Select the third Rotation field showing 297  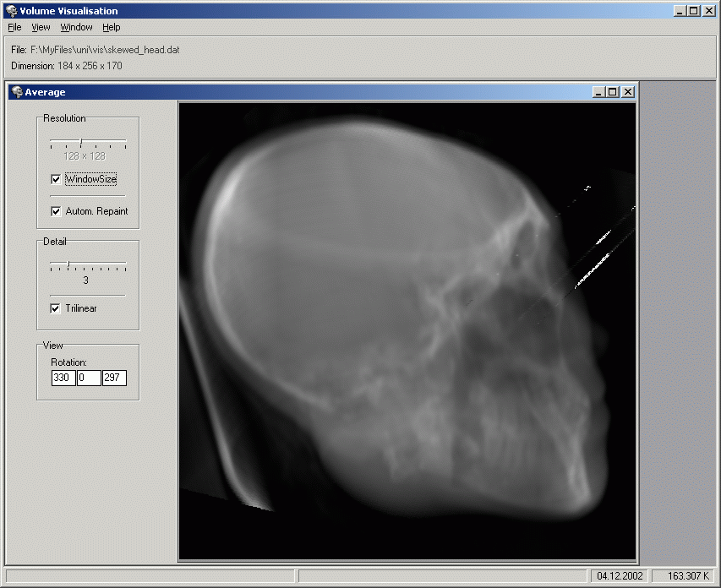(x=114, y=378)
